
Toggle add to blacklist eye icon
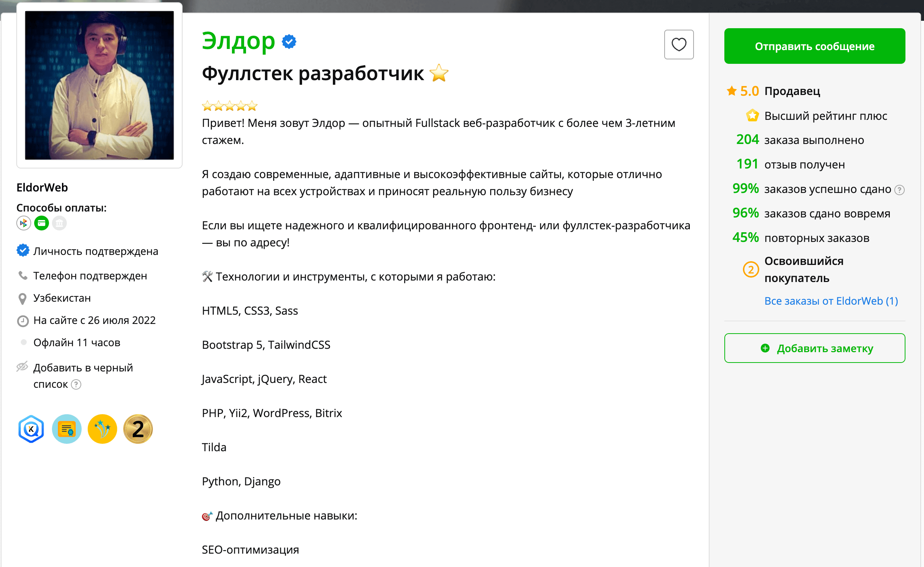tap(22, 366)
